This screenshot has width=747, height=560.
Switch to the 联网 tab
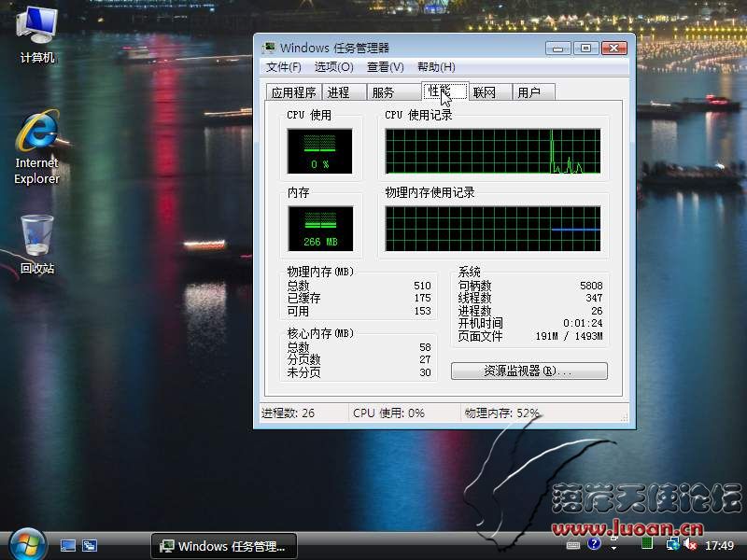(x=490, y=92)
